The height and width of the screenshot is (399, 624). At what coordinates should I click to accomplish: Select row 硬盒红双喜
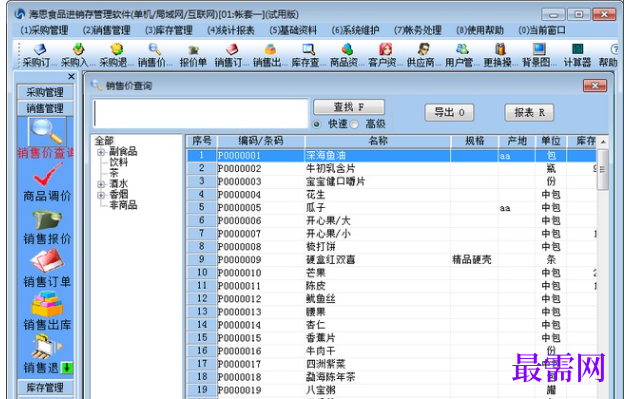point(392,260)
